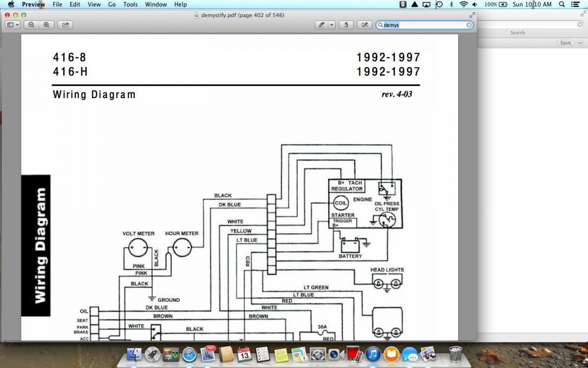Click the Wi-Fi status icon
The height and width of the screenshot is (368, 588).
pyautogui.click(x=463, y=4)
